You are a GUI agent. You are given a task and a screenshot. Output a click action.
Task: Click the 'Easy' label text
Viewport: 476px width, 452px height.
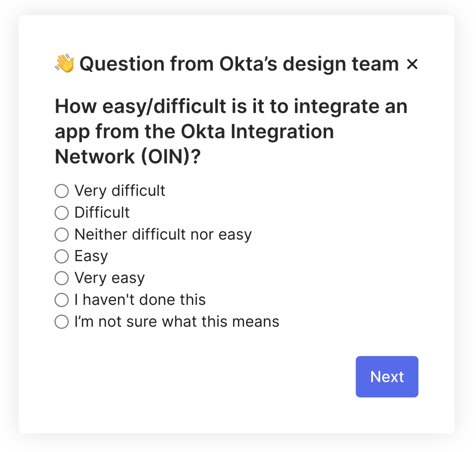[x=90, y=256]
